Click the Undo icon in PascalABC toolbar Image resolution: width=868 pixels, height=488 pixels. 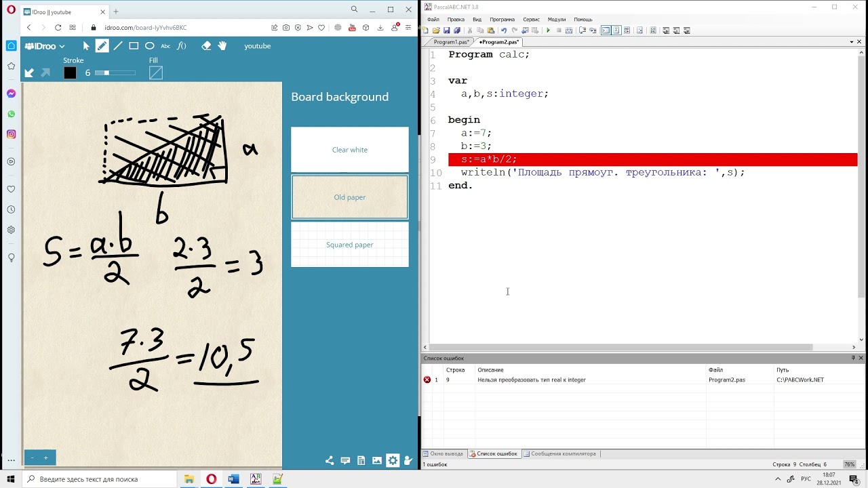pos(503,30)
